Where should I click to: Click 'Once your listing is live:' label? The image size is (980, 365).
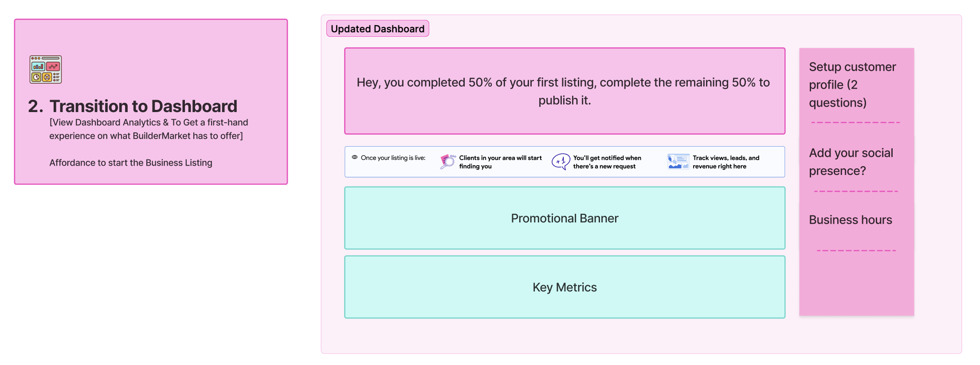pyautogui.click(x=393, y=158)
